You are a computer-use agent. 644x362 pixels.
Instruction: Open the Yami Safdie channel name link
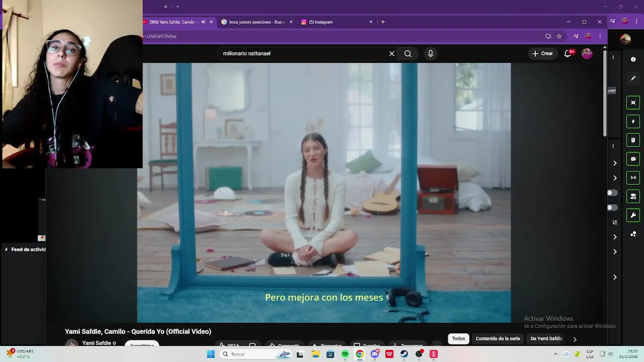tap(97, 343)
